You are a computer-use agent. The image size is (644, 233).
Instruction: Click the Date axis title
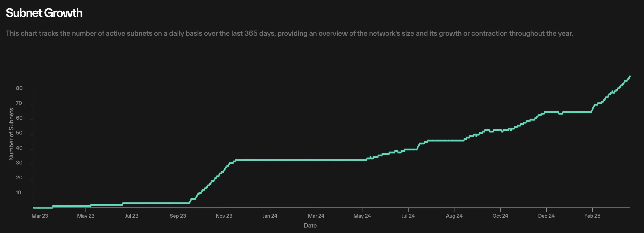point(310,225)
